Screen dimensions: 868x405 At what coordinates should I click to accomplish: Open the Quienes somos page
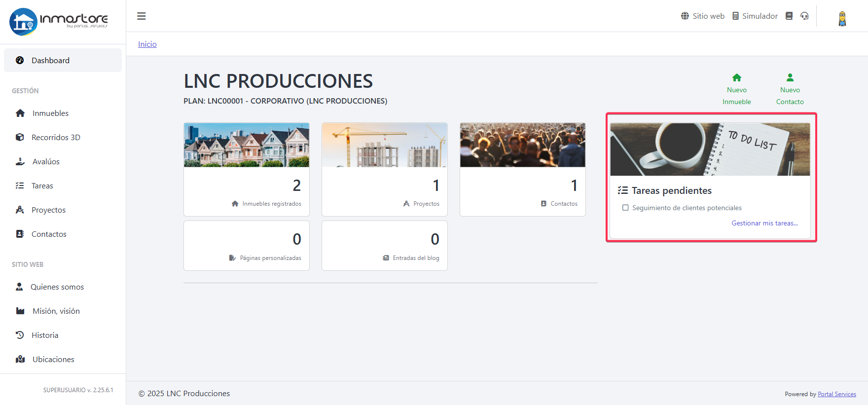[63, 287]
